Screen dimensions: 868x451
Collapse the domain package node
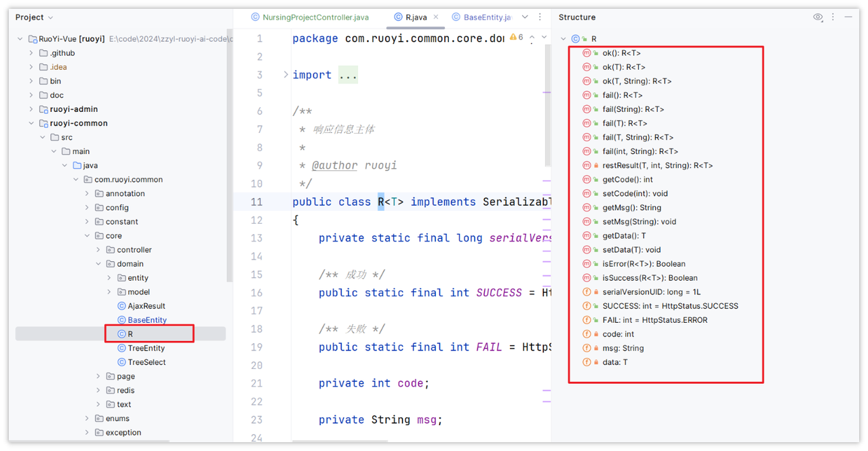99,264
